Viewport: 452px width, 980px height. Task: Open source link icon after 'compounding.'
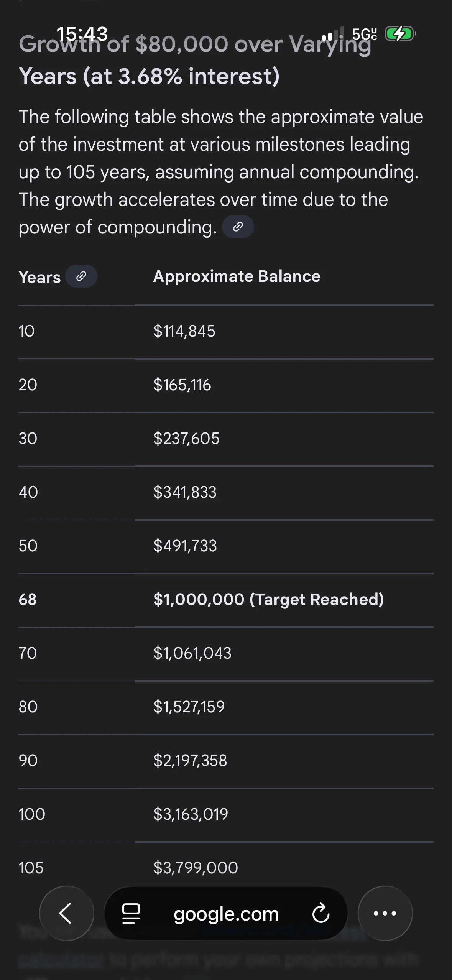coord(238,227)
